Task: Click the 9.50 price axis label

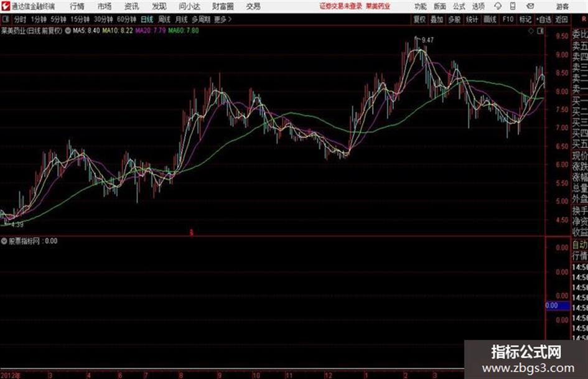Action: click(x=562, y=36)
